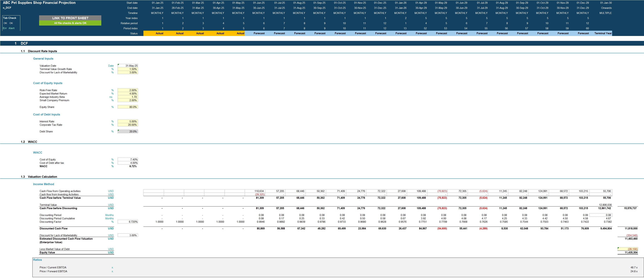Select the green 'All file checks & alerts OK' cell
Viewport: 644px width, 280px height.
click(x=70, y=23)
